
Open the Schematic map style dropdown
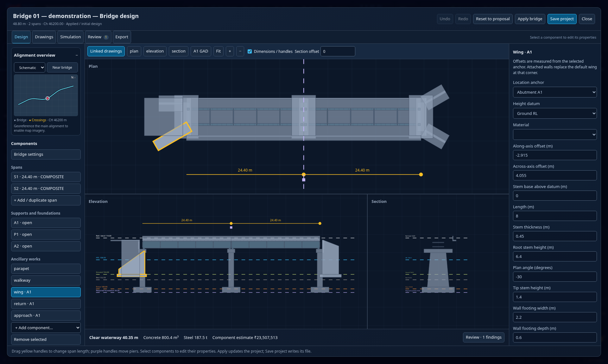coord(30,67)
